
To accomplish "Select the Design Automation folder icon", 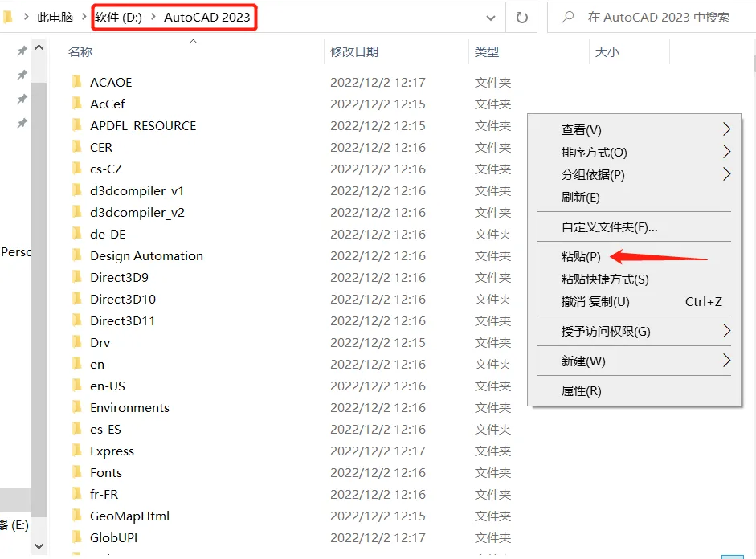I will [x=76, y=255].
